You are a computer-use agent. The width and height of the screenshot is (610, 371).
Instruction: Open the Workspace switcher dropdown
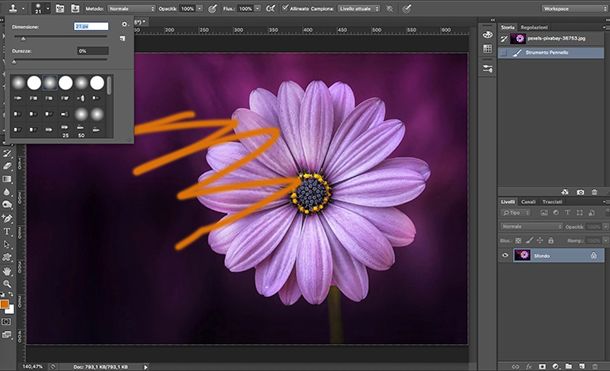coord(574,9)
